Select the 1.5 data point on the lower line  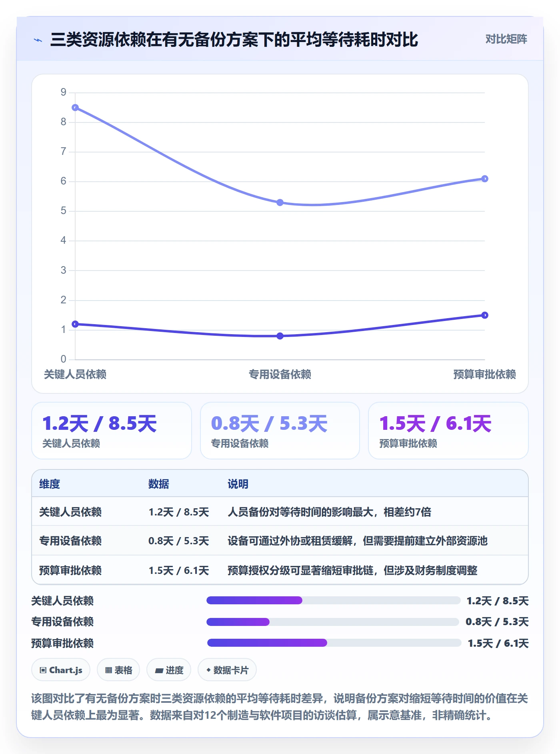point(485,315)
